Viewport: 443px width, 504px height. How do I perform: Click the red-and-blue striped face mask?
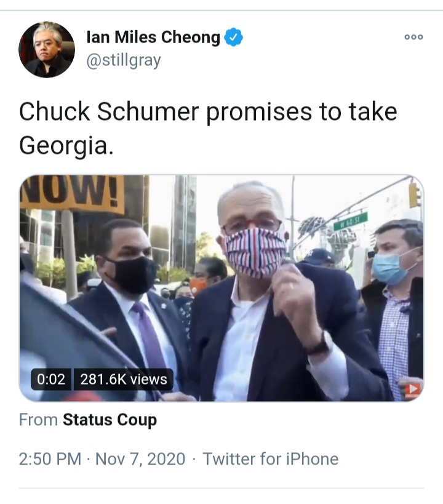tap(255, 252)
